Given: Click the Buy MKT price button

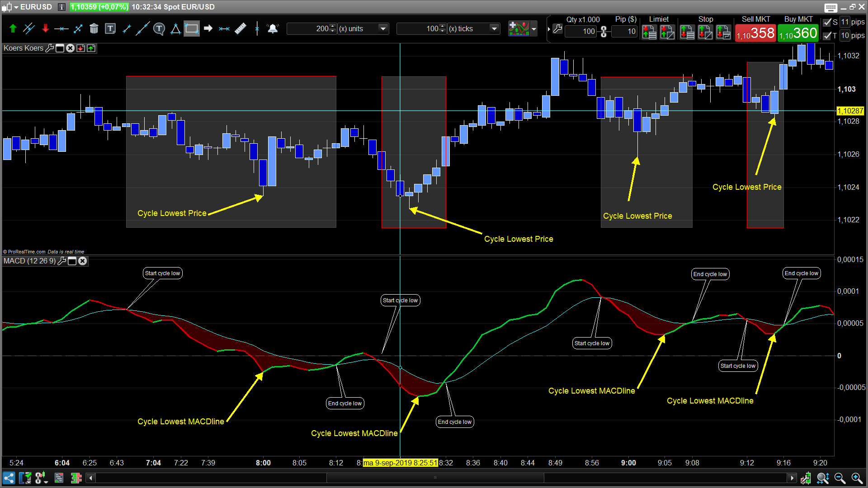Looking at the screenshot, I should [x=798, y=33].
